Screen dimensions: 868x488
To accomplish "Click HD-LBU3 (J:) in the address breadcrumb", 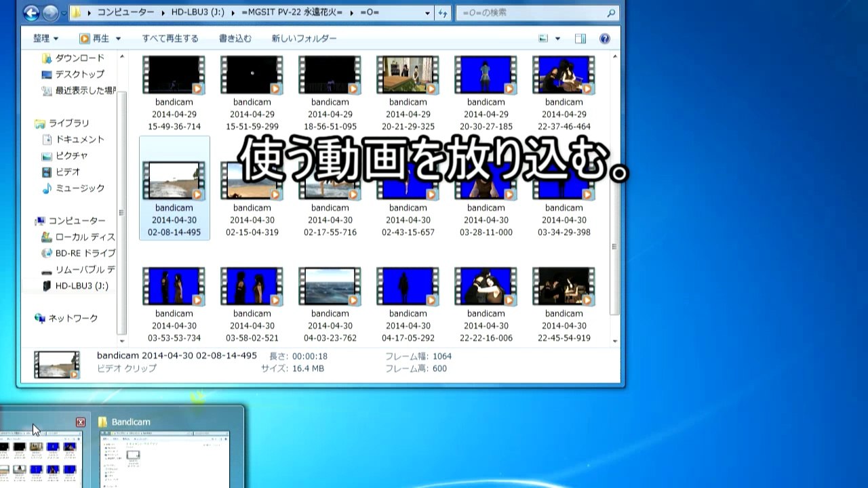I will pyautogui.click(x=197, y=13).
